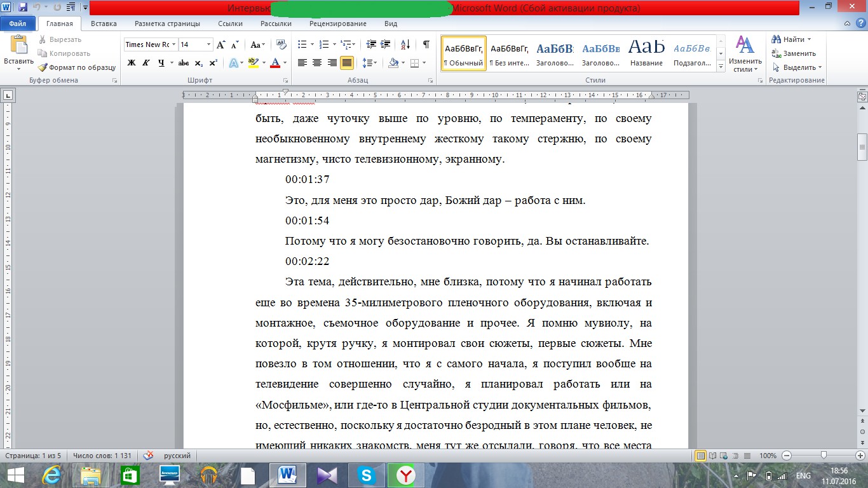This screenshot has height=488, width=868.
Task: Apply superscript formatting
Action: point(213,63)
